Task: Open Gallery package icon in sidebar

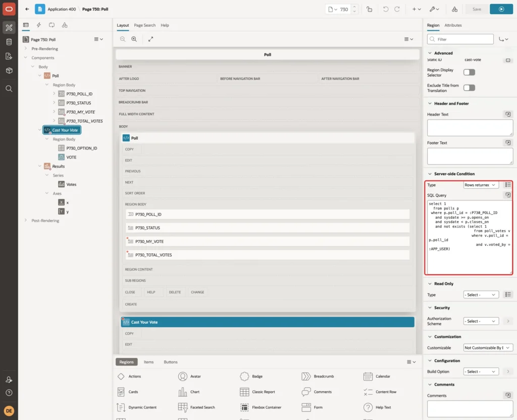Action: pyautogui.click(x=9, y=71)
